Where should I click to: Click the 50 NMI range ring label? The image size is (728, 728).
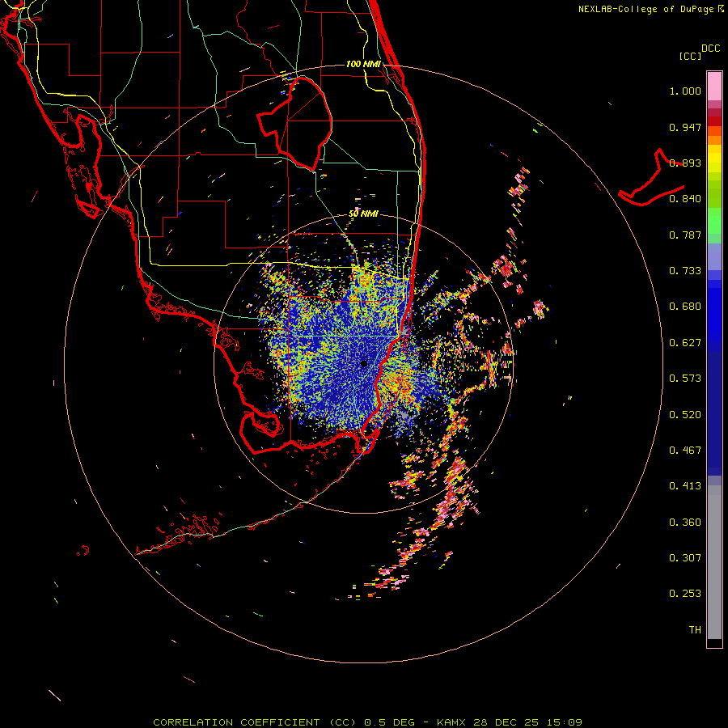click(363, 214)
